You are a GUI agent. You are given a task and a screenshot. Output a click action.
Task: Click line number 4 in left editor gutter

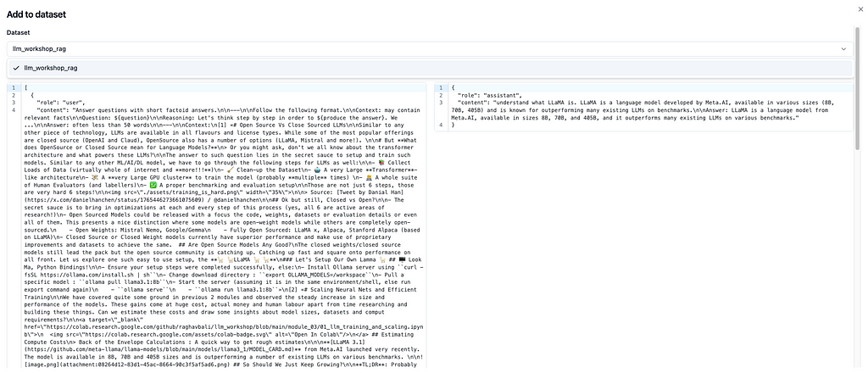click(x=12, y=110)
